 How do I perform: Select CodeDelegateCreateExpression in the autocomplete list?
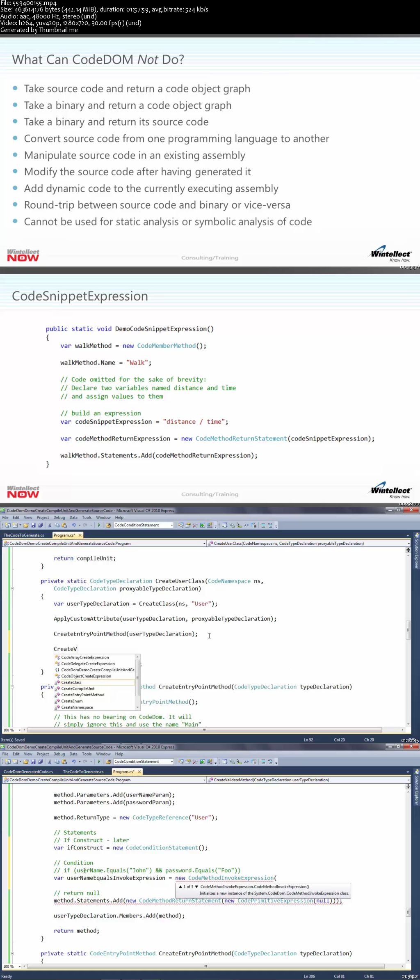95,663
